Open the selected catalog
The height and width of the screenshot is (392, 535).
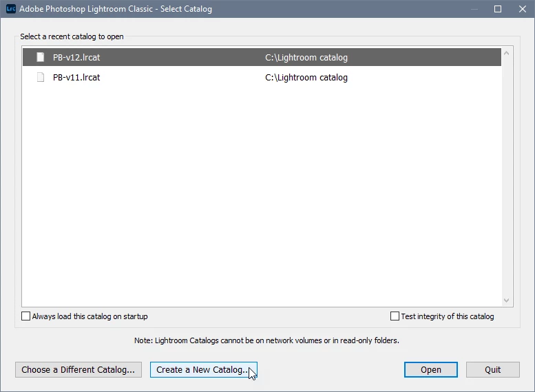(431, 370)
